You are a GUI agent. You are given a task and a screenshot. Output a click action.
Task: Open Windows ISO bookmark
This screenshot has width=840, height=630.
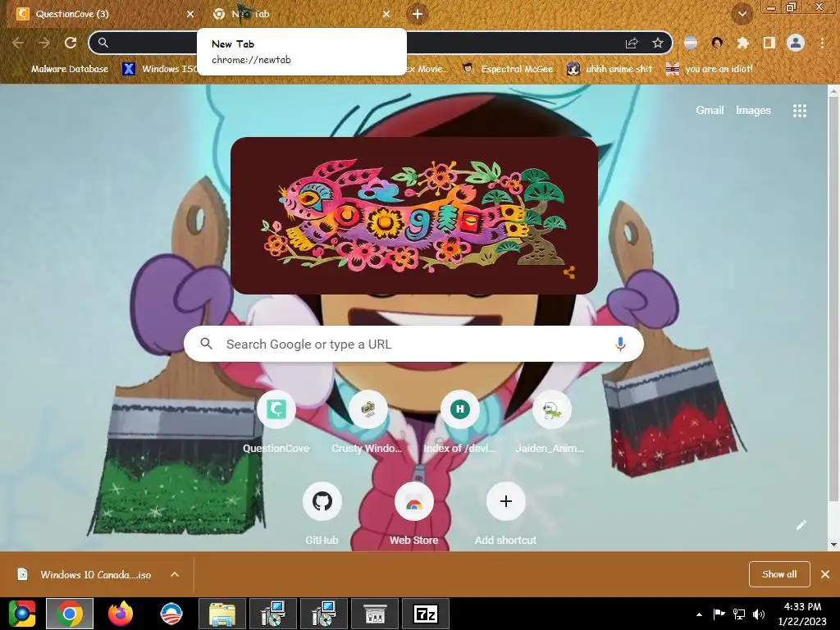coord(159,69)
